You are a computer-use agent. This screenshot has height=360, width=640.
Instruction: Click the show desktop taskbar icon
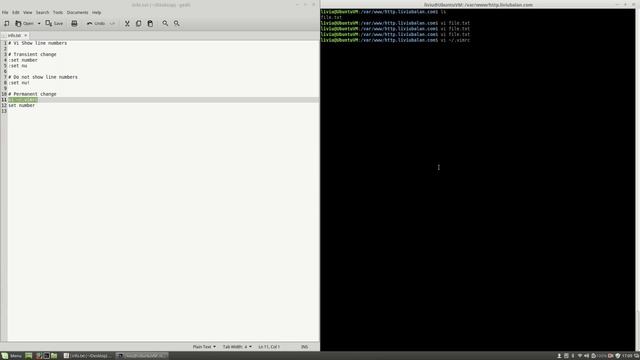click(29, 356)
